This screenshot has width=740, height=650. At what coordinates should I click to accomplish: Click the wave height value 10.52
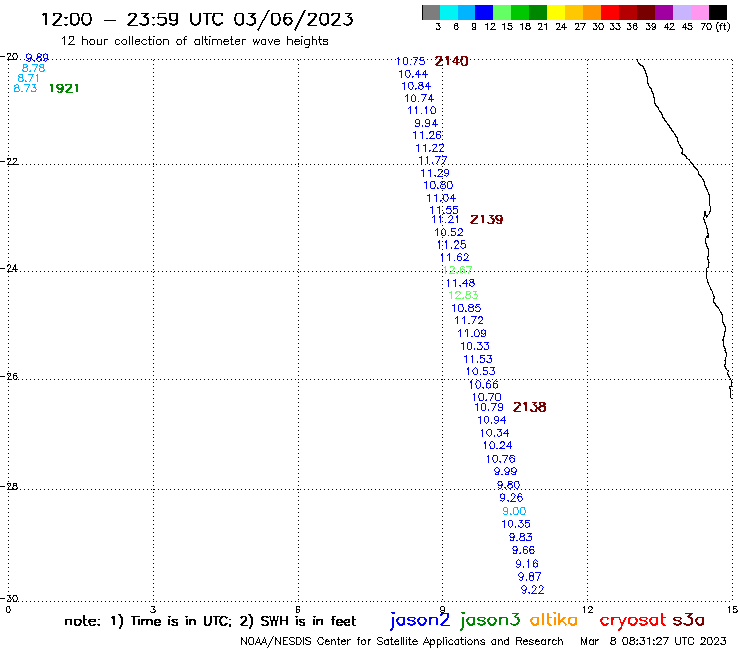click(x=449, y=232)
